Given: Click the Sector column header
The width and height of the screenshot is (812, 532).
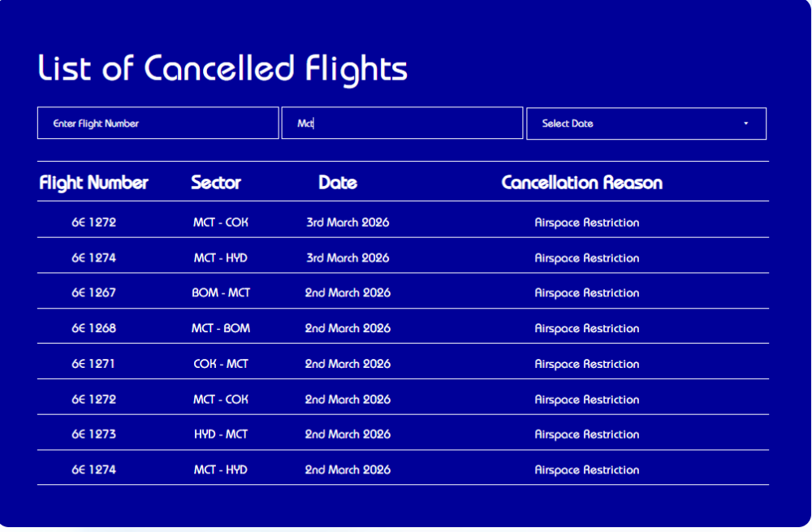Looking at the screenshot, I should [216, 183].
